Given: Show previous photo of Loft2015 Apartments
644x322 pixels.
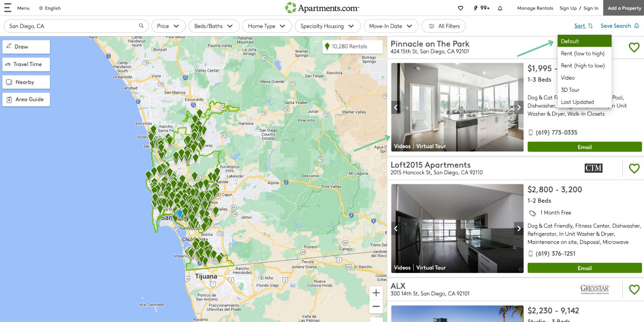Looking at the screenshot, I should (396, 229).
